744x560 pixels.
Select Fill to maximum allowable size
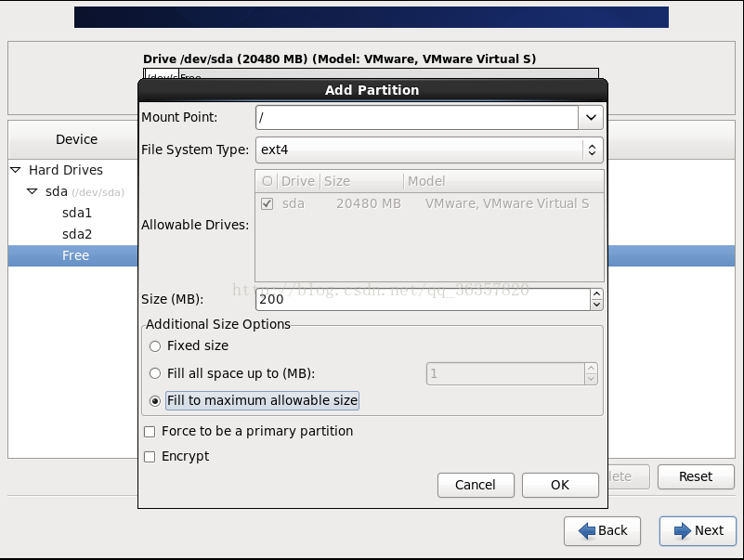[155, 401]
